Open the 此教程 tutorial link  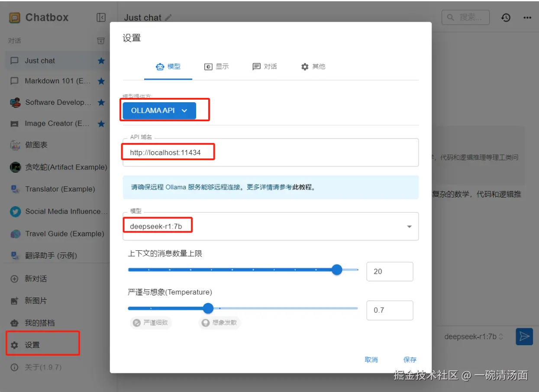pos(302,188)
